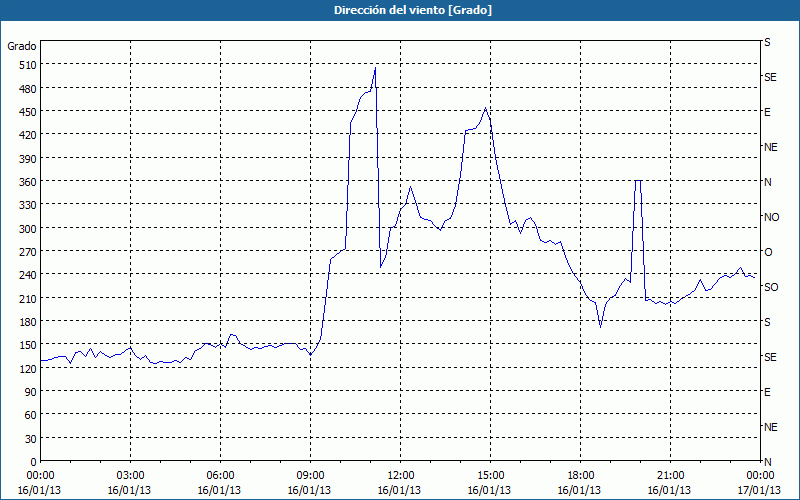Viewport: 800px width, 500px height.
Task: Click the O compass label on the right axis
Action: coord(768,252)
